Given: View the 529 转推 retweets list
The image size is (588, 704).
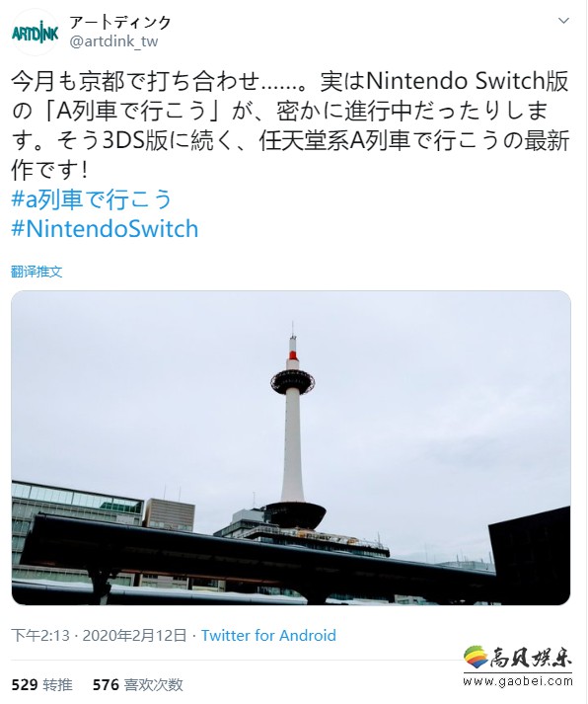Looking at the screenshot, I should pos(41,684).
